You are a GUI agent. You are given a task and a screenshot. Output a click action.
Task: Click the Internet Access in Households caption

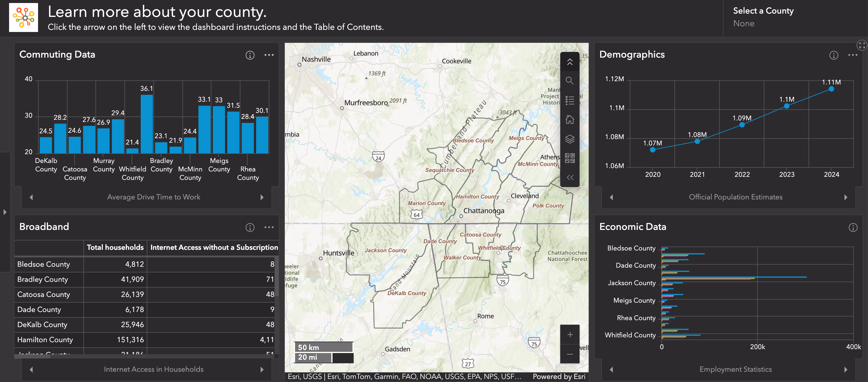coord(154,370)
